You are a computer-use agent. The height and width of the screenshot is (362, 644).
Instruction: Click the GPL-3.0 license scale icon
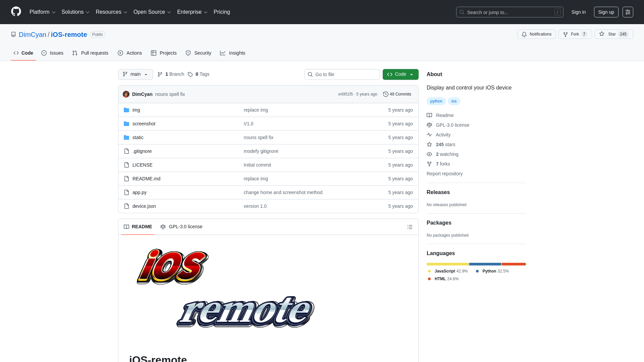[429, 125]
